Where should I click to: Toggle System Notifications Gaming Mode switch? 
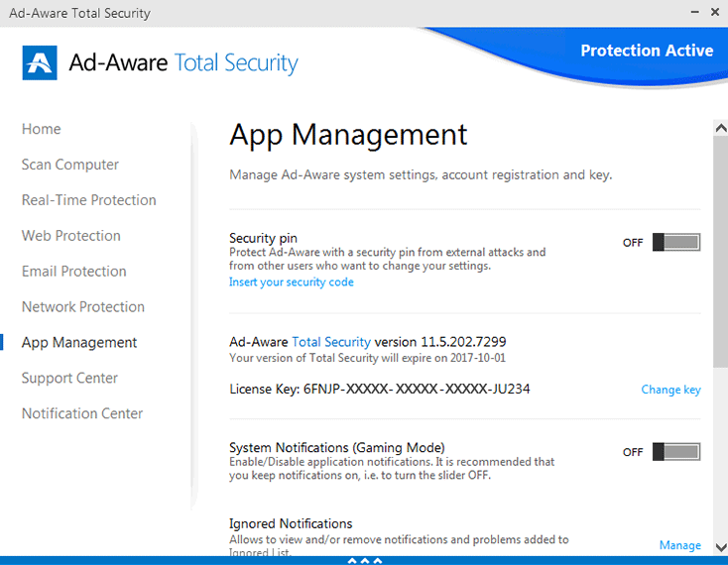click(x=675, y=452)
